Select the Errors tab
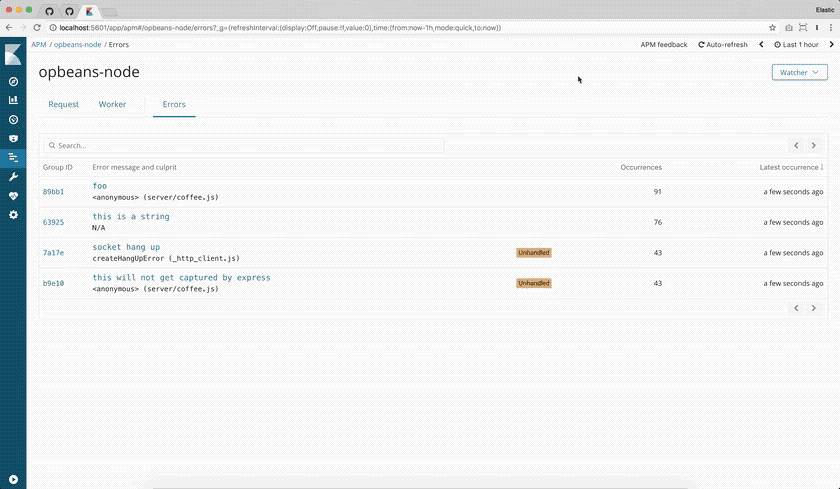The width and height of the screenshot is (840, 489). click(x=174, y=104)
